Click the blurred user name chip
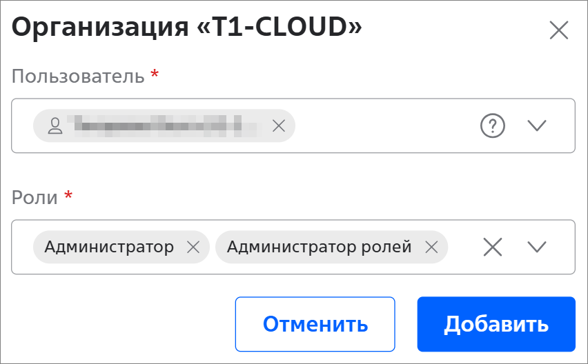588x364 pixels. point(159,125)
